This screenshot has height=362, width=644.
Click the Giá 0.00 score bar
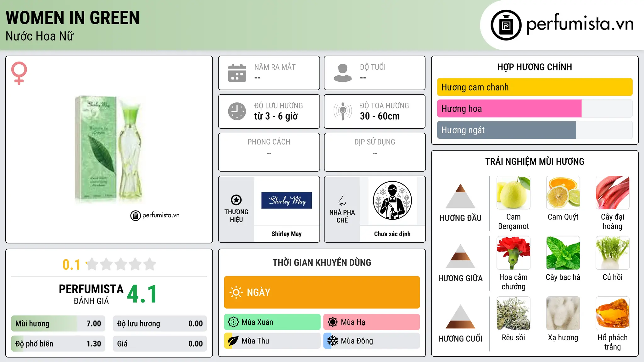coord(160,344)
